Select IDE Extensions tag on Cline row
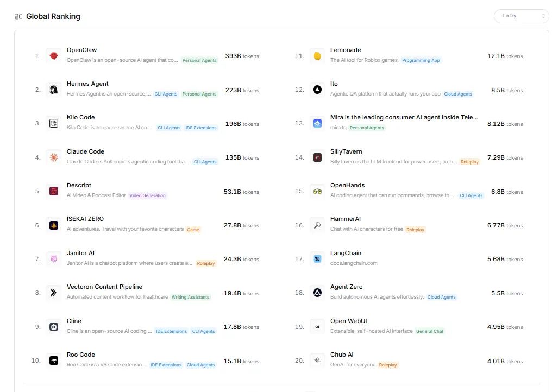Screen dimensions: 558x392 click(x=172, y=331)
